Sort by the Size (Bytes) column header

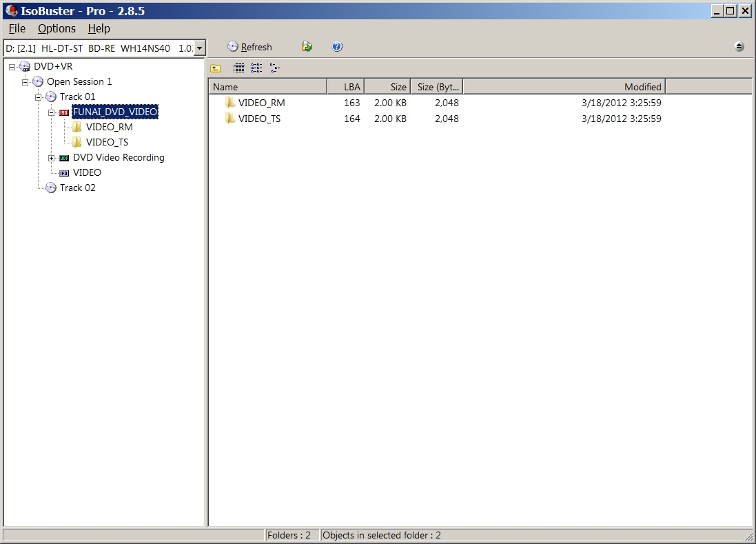pos(437,87)
